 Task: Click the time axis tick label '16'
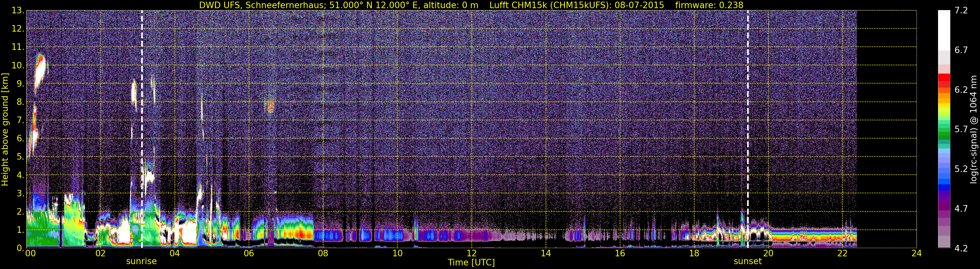[620, 254]
